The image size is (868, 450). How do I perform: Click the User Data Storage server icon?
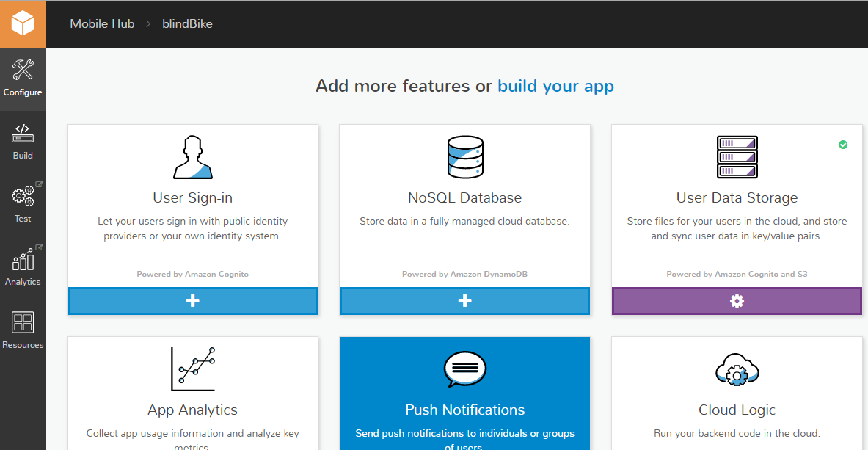point(737,157)
